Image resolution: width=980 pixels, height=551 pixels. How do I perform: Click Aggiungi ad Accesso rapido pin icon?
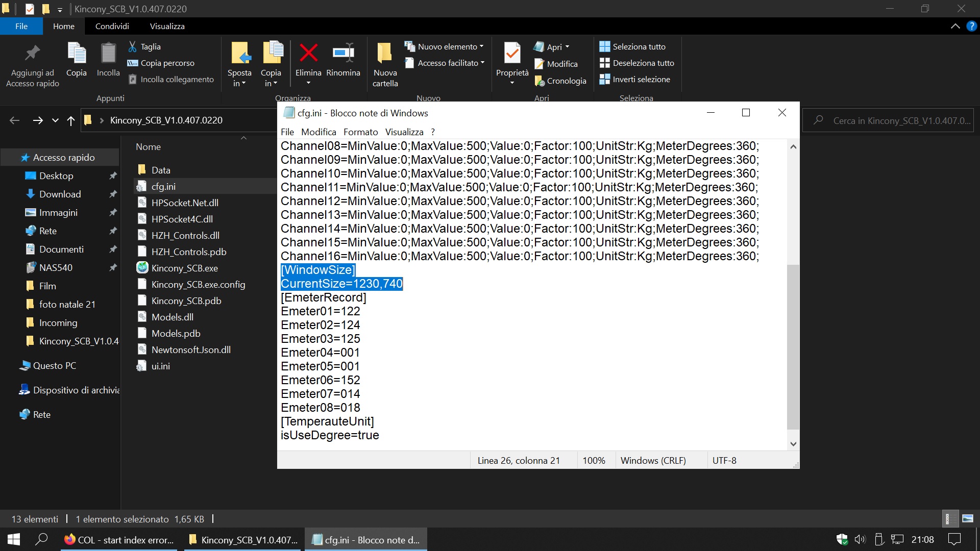(x=33, y=53)
